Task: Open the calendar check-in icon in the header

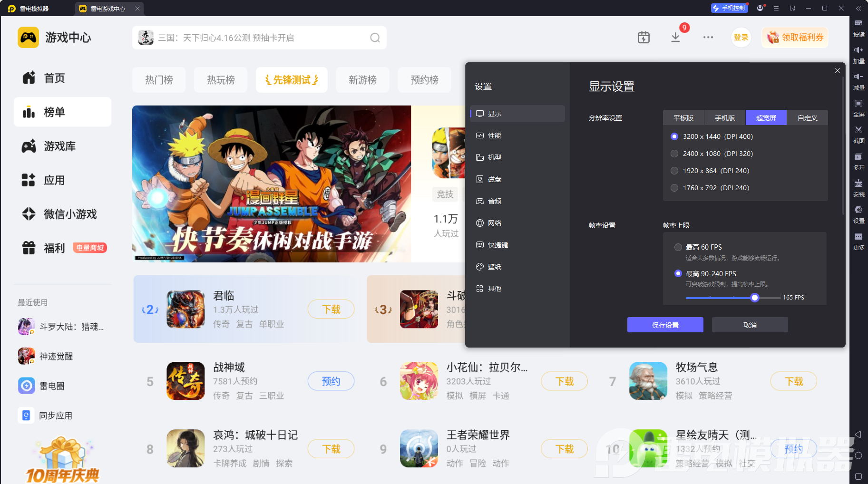Action: tap(644, 38)
